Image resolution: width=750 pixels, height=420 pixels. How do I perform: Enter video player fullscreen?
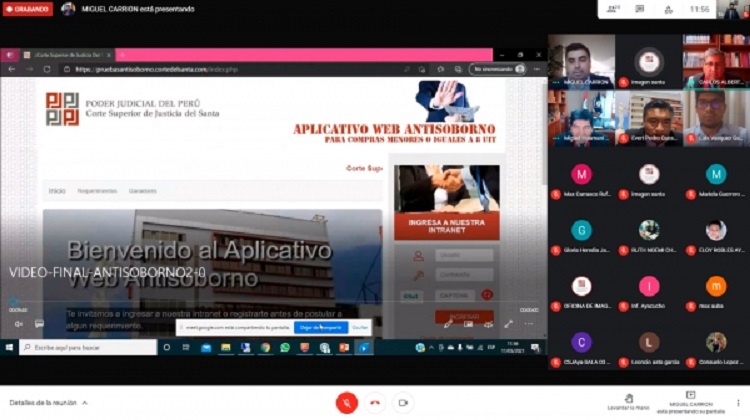pyautogui.click(x=508, y=324)
